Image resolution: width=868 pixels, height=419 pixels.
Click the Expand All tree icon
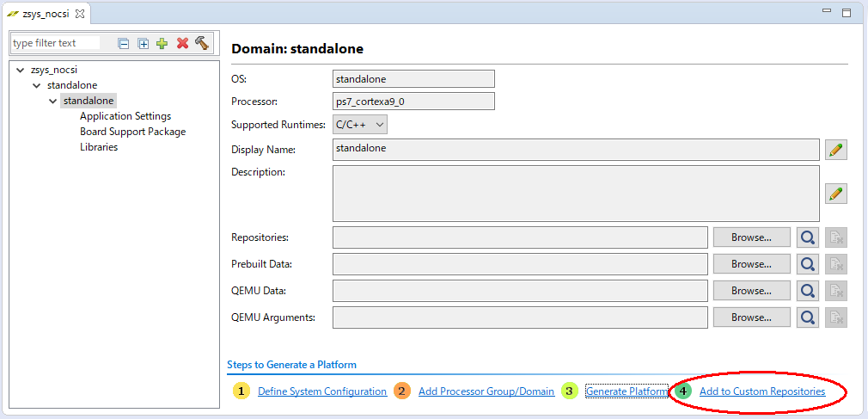pos(144,43)
